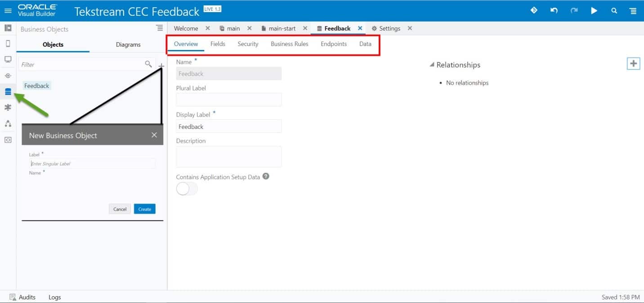Click Cancel in New Business Object dialog
Viewport: 644px width, 303px height.
click(120, 209)
